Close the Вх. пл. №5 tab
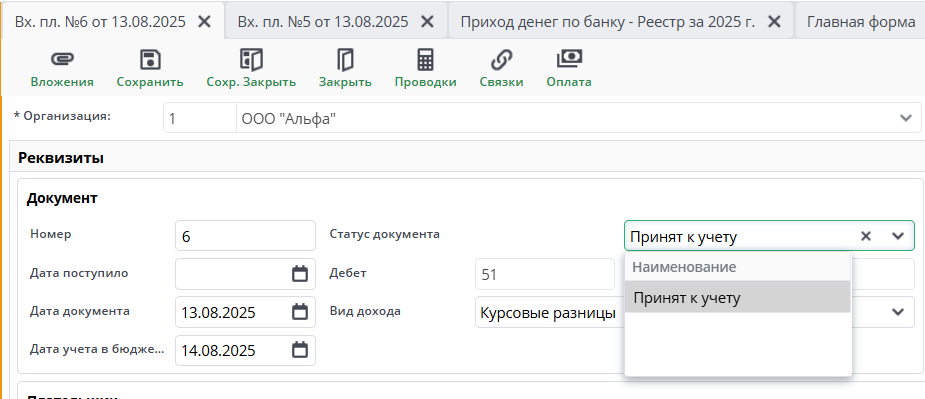925x399 pixels. (x=427, y=22)
